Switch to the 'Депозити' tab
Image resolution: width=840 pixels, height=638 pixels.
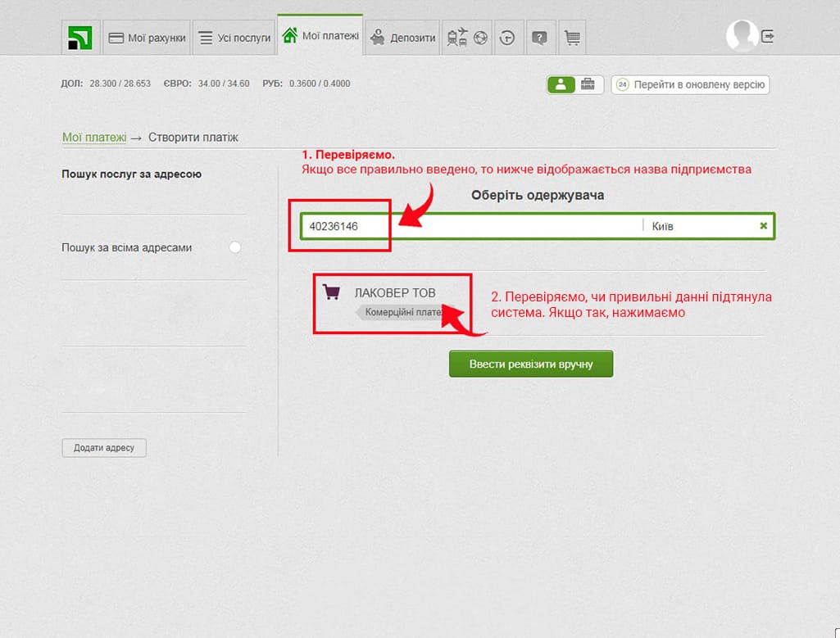[402, 38]
